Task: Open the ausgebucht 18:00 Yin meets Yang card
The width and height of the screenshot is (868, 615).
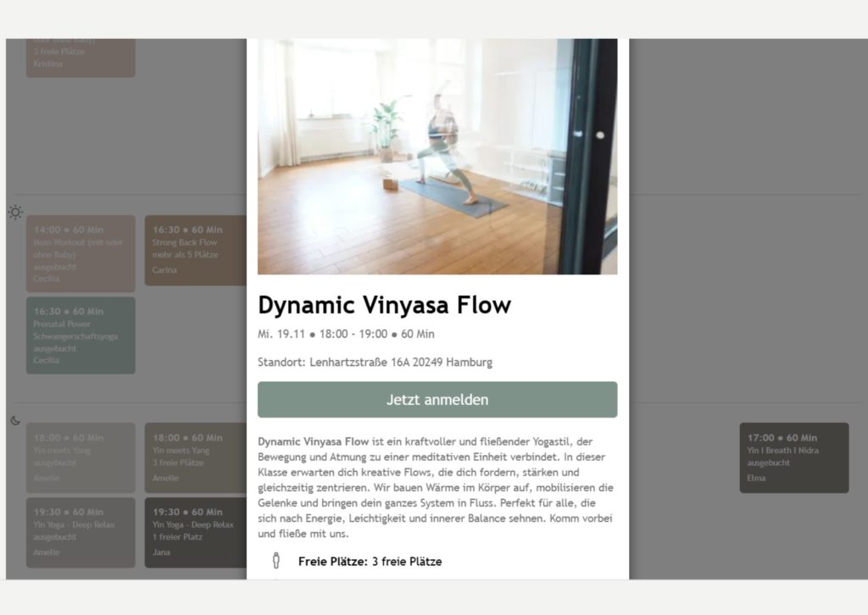Action: [x=81, y=458]
